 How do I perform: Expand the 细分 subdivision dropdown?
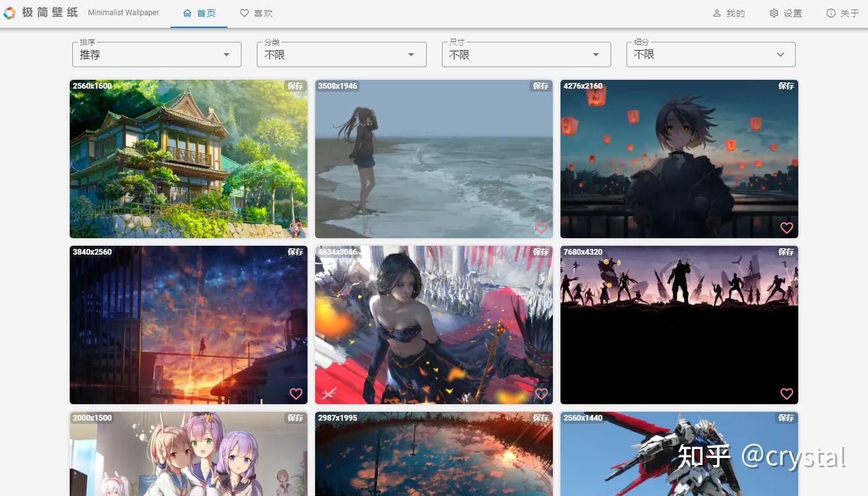point(711,54)
